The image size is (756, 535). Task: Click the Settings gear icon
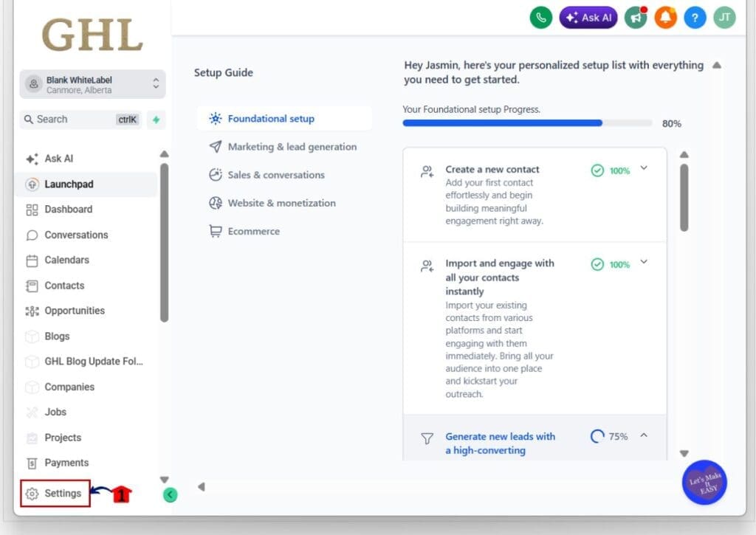pyautogui.click(x=32, y=494)
